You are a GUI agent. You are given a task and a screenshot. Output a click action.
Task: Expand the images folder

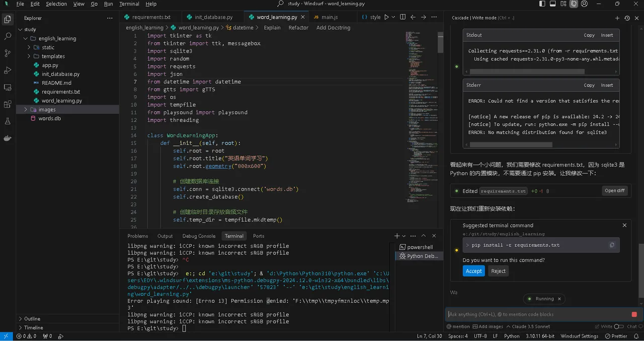25,110
